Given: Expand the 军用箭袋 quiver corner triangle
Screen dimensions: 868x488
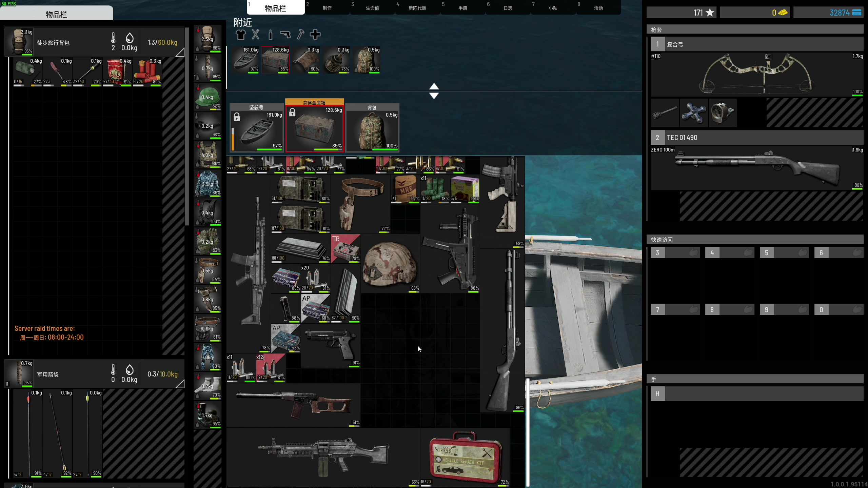Looking at the screenshot, I should [x=180, y=384].
